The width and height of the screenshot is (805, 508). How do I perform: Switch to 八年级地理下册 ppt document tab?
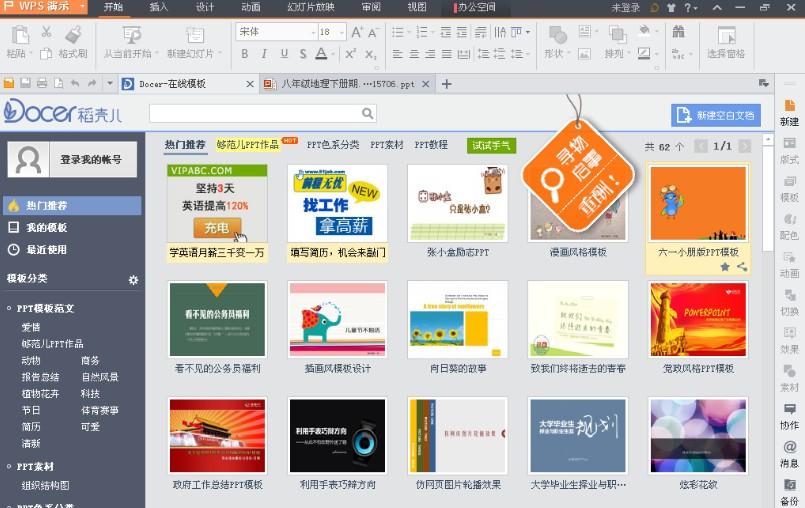[x=345, y=84]
